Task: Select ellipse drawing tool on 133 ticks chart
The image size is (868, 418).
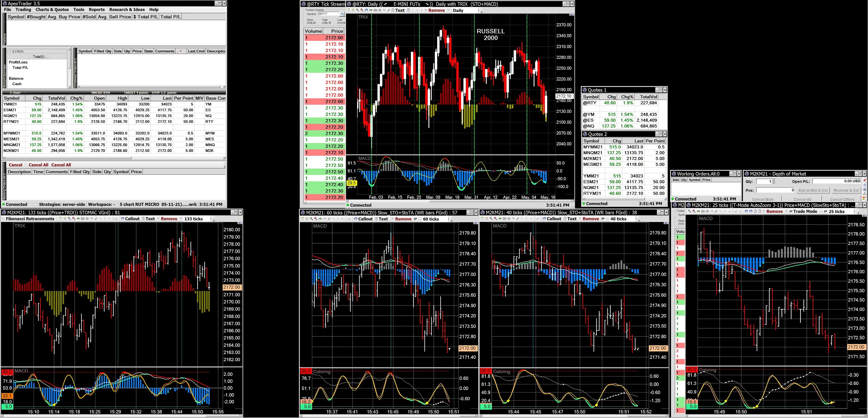Action: 87,219
